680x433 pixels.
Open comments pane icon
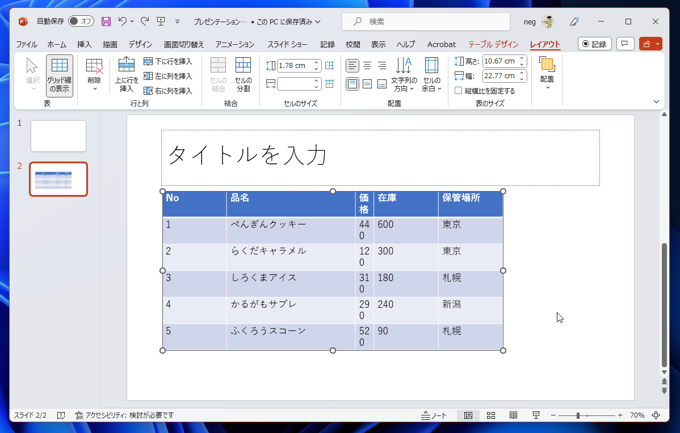point(625,44)
